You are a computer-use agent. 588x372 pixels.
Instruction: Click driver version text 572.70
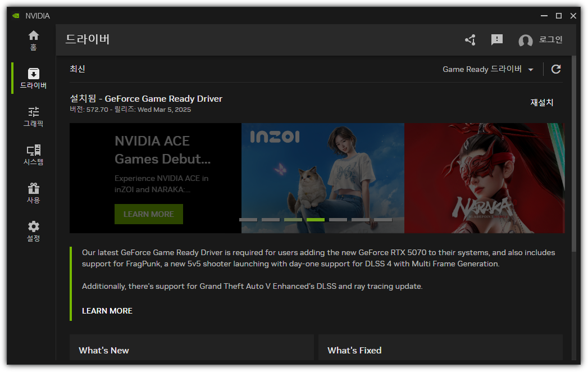click(97, 110)
